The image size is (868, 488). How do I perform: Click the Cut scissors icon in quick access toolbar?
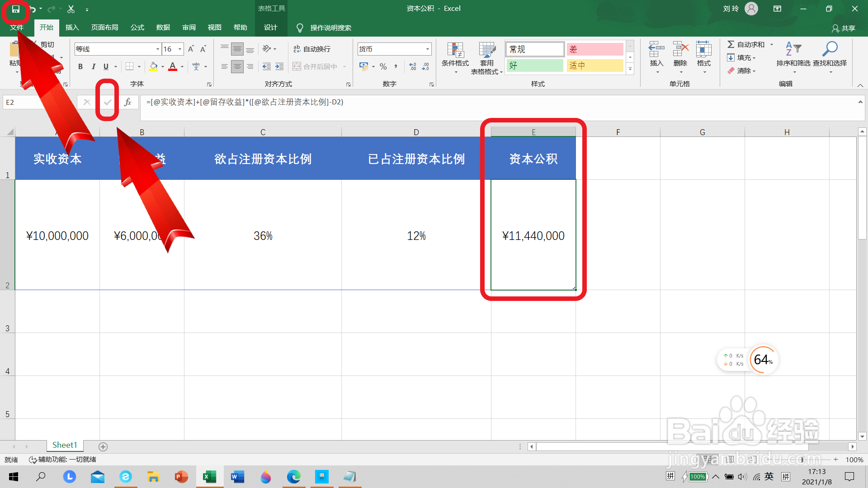[71, 9]
